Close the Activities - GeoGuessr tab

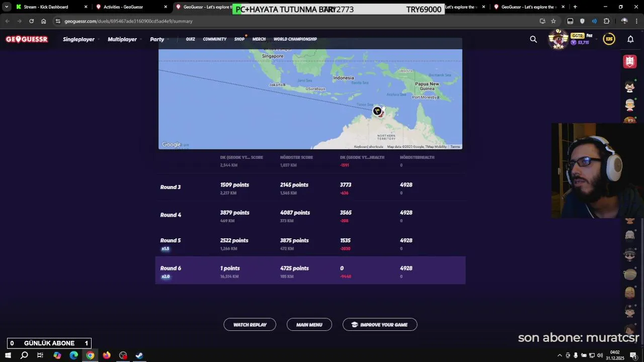(166, 7)
